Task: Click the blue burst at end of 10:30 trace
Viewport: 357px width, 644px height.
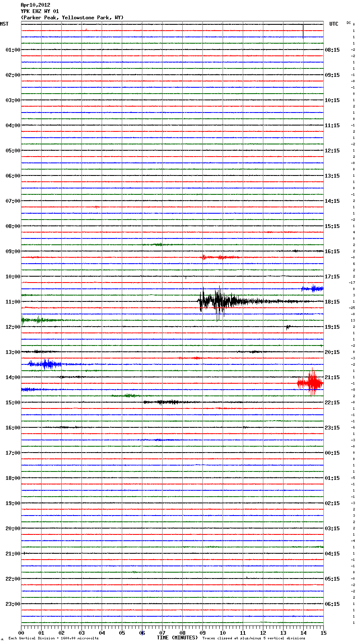Action: pos(312,288)
